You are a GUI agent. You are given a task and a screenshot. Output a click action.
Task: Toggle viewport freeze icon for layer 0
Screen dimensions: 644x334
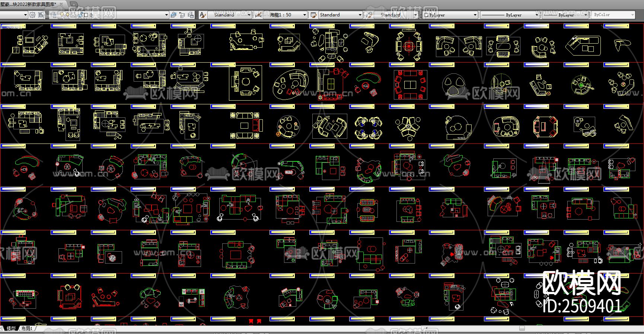[x=74, y=15]
